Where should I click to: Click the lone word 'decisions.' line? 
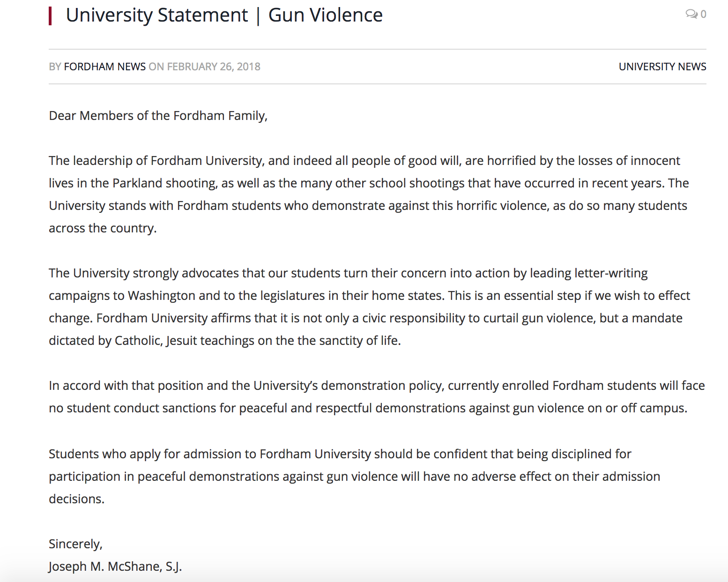click(x=76, y=499)
